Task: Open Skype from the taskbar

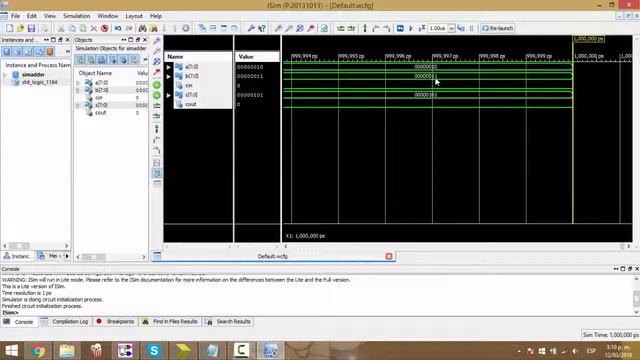Action: (154, 351)
